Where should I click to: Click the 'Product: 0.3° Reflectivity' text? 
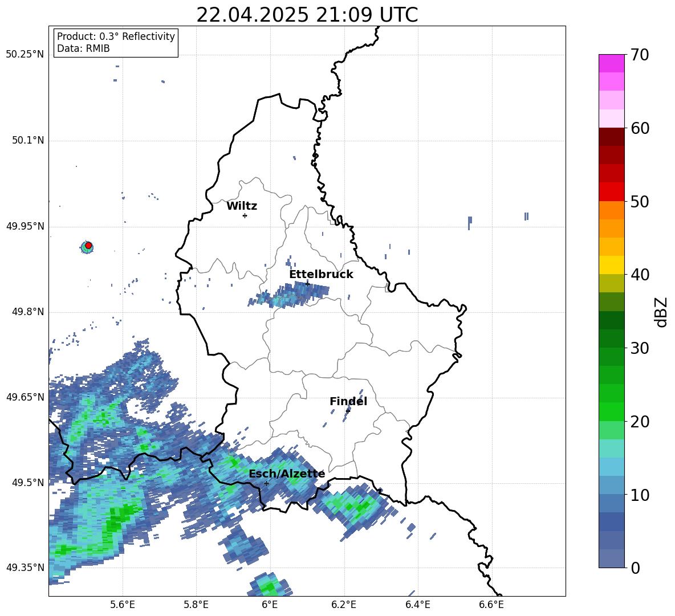(116, 36)
